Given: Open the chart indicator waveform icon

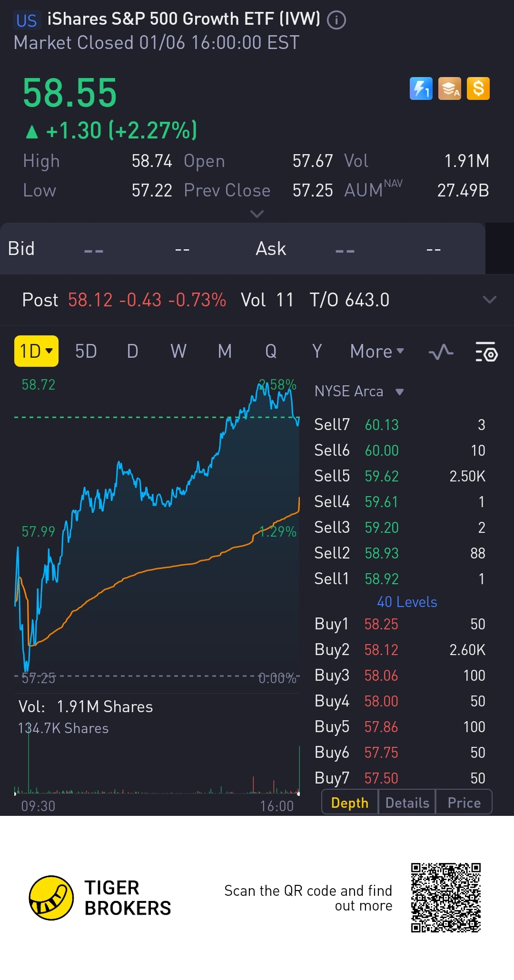Looking at the screenshot, I should (441, 352).
